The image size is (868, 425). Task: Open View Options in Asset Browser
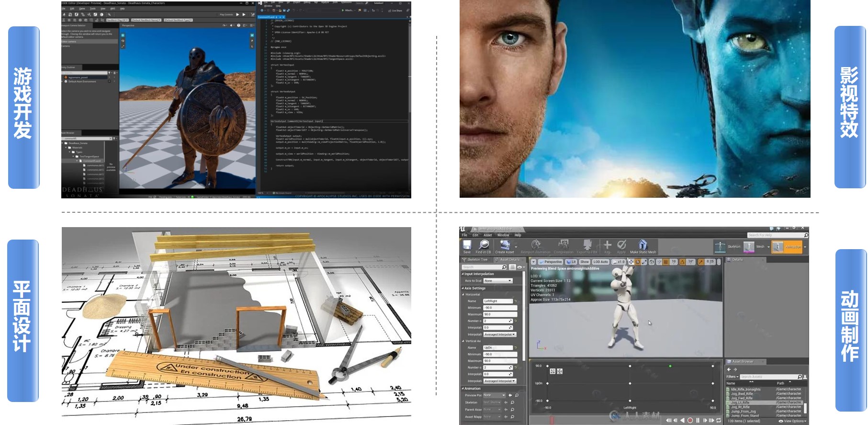click(x=792, y=421)
